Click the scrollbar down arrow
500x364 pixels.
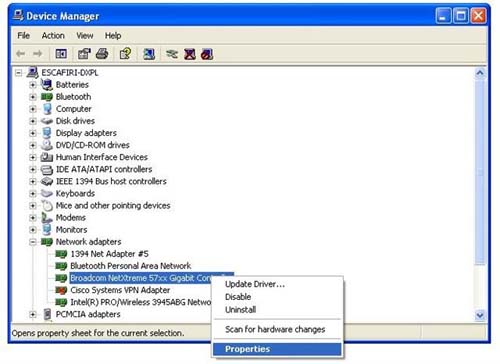click(480, 315)
